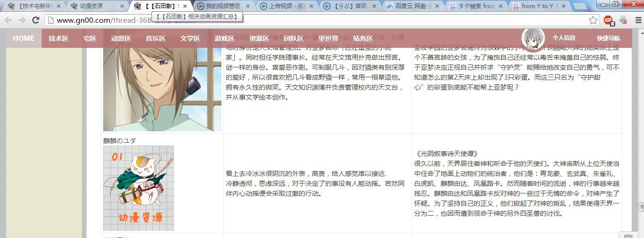Click the browser back arrow
644x238 pixels.
point(9,20)
